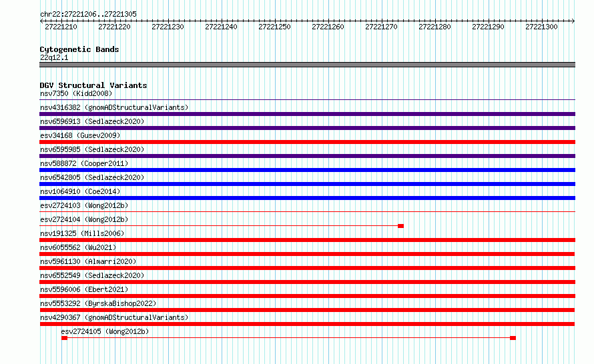The width and height of the screenshot is (594, 364).
Task: Click the gray 22q12.1 cytogenetic band bar
Action: pyautogui.click(x=307, y=65)
